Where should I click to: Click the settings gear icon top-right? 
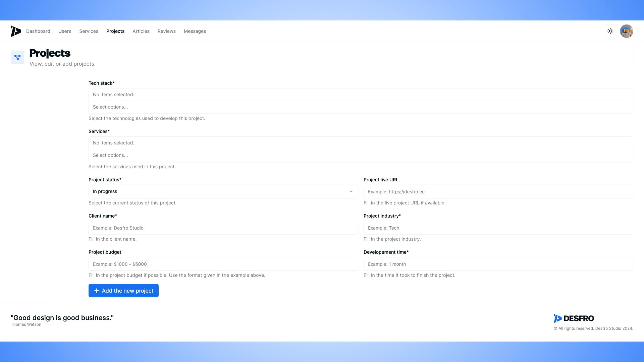pyautogui.click(x=610, y=31)
